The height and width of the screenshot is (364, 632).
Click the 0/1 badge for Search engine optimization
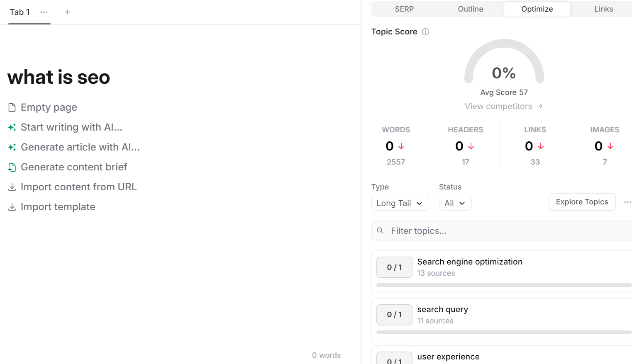click(394, 267)
